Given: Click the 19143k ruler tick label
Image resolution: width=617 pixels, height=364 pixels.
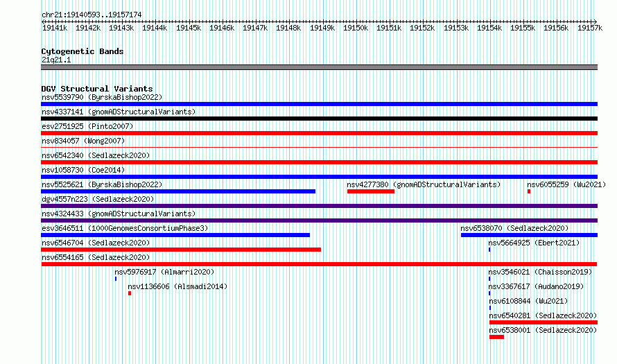Looking at the screenshot, I should coord(121,28).
